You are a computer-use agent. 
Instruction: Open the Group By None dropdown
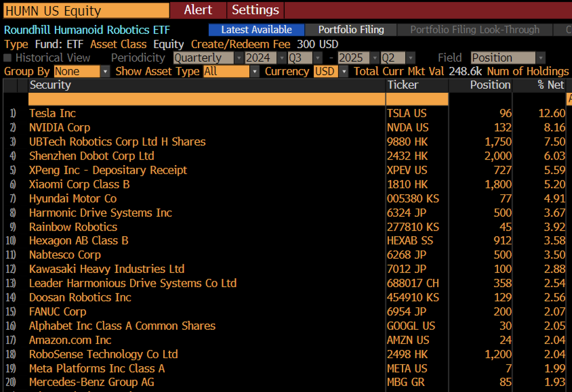(x=82, y=71)
